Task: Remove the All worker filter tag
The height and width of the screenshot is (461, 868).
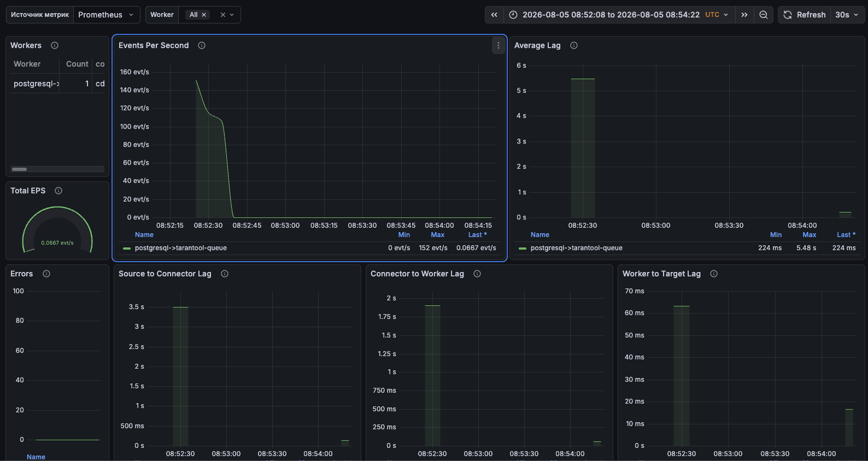Action: click(x=204, y=15)
